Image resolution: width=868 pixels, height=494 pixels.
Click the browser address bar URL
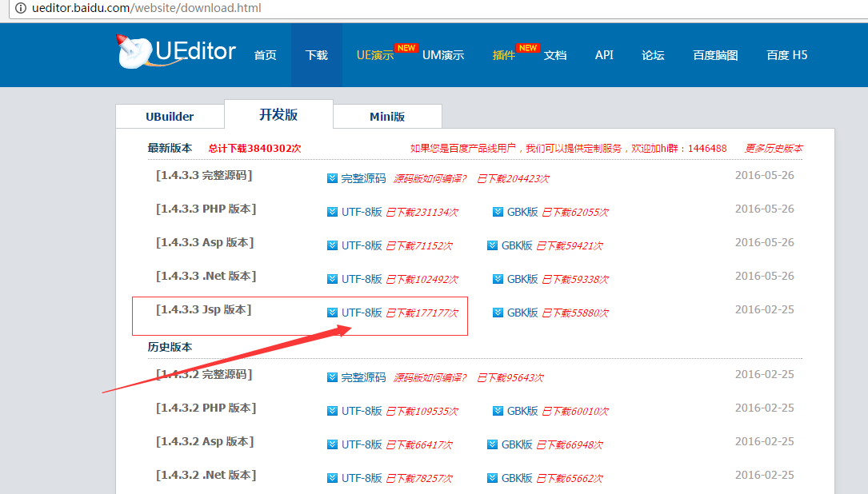pos(146,8)
